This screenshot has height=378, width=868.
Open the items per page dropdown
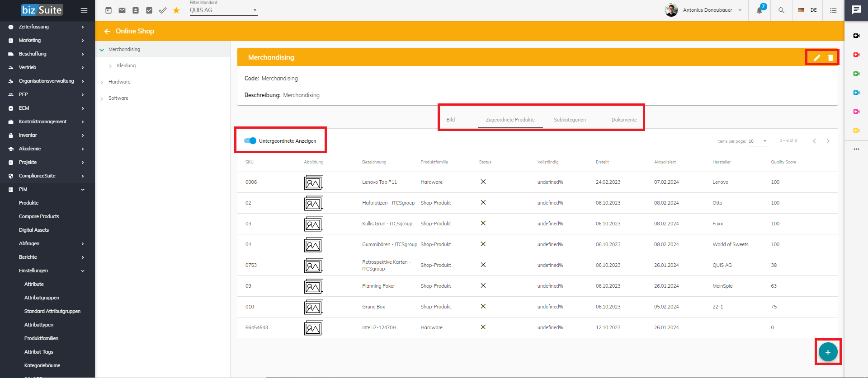pyautogui.click(x=758, y=141)
